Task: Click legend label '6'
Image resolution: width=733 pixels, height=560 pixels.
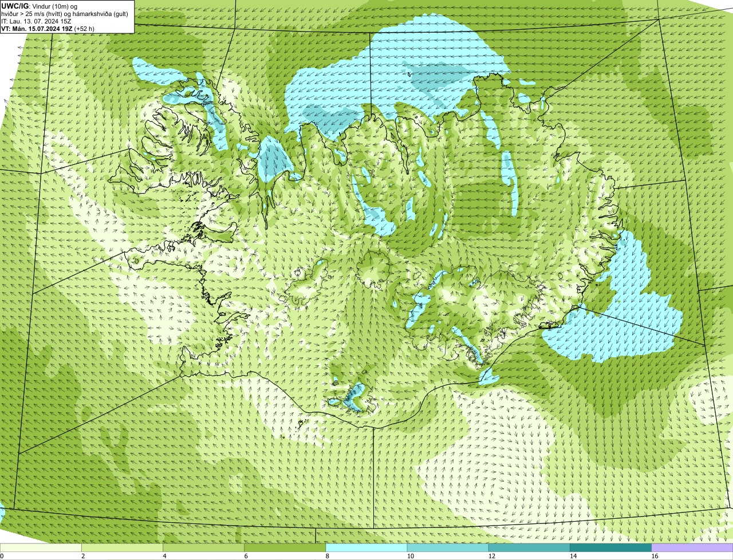Action: pyautogui.click(x=246, y=556)
